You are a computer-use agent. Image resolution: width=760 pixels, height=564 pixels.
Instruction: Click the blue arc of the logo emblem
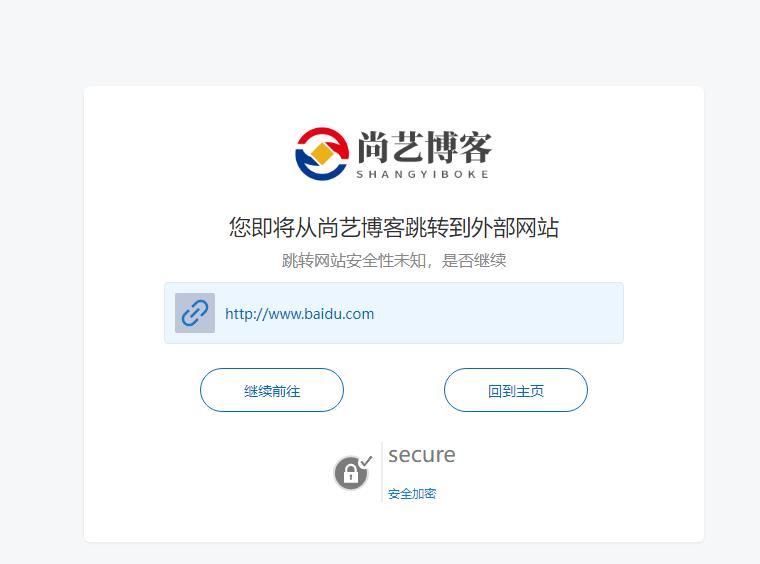317,169
